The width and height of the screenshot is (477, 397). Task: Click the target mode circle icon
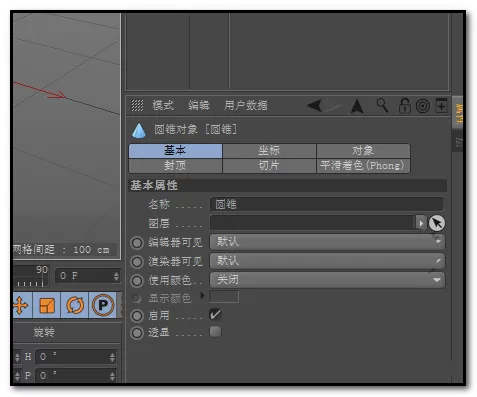point(423,106)
